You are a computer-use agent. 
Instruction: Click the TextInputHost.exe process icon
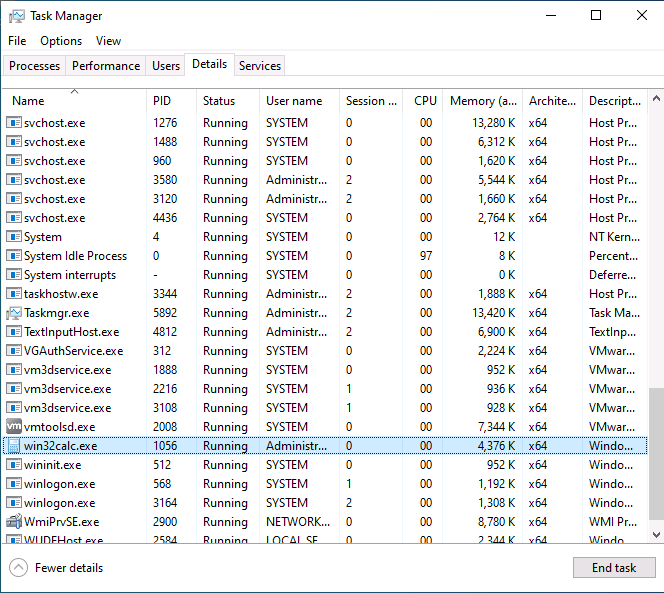coord(14,332)
